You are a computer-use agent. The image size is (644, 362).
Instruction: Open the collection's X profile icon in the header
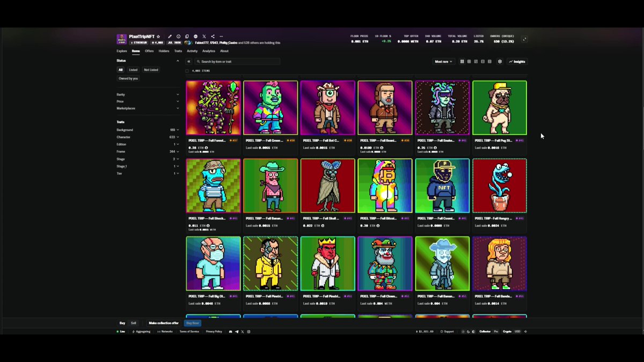coord(204,36)
